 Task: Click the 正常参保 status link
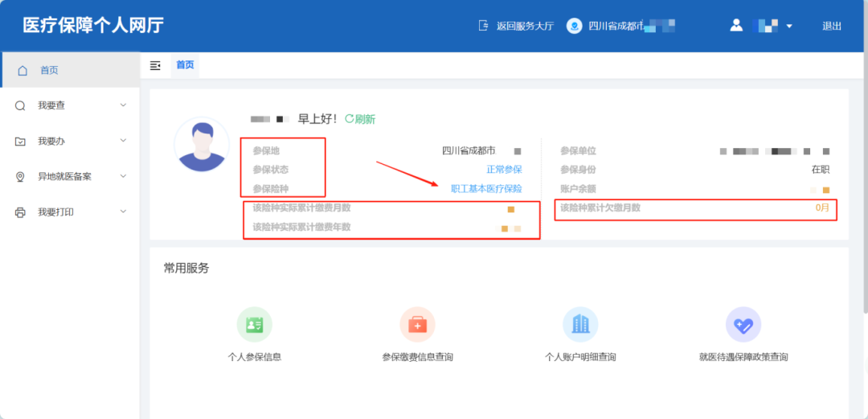coord(504,170)
